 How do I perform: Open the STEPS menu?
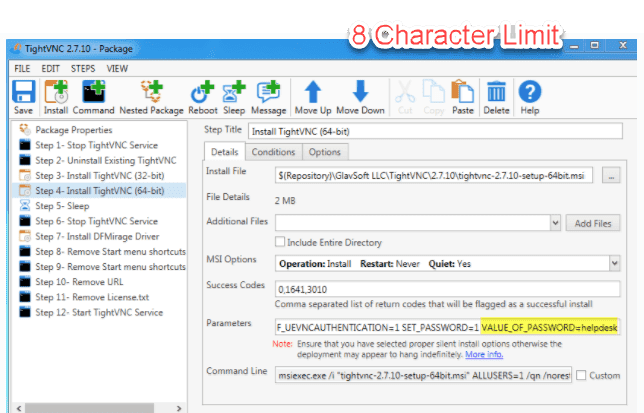(83, 69)
